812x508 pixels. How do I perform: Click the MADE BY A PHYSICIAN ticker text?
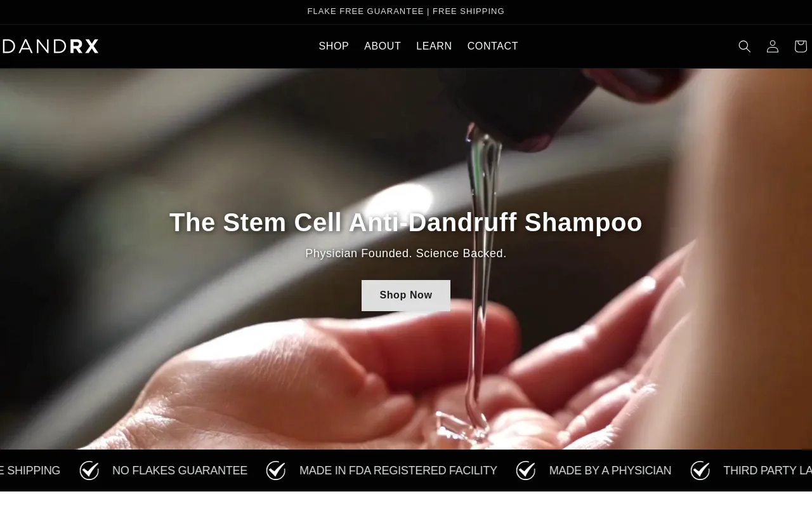[610, 471]
